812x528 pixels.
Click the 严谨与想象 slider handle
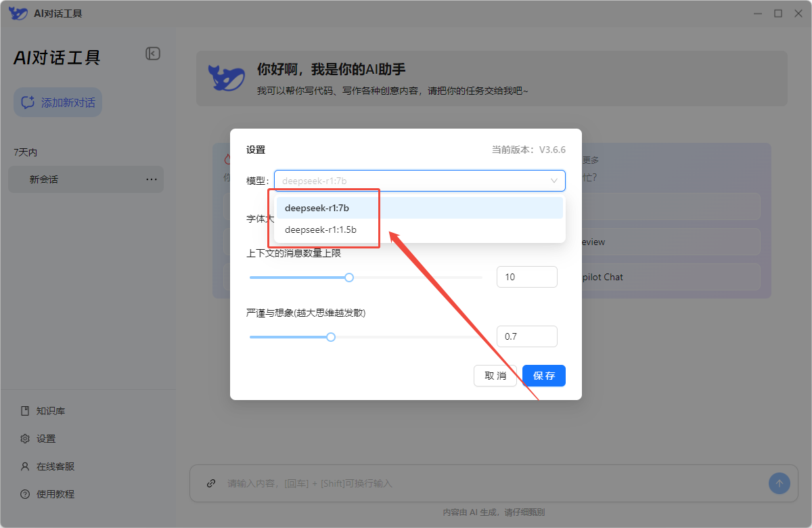[x=331, y=337]
